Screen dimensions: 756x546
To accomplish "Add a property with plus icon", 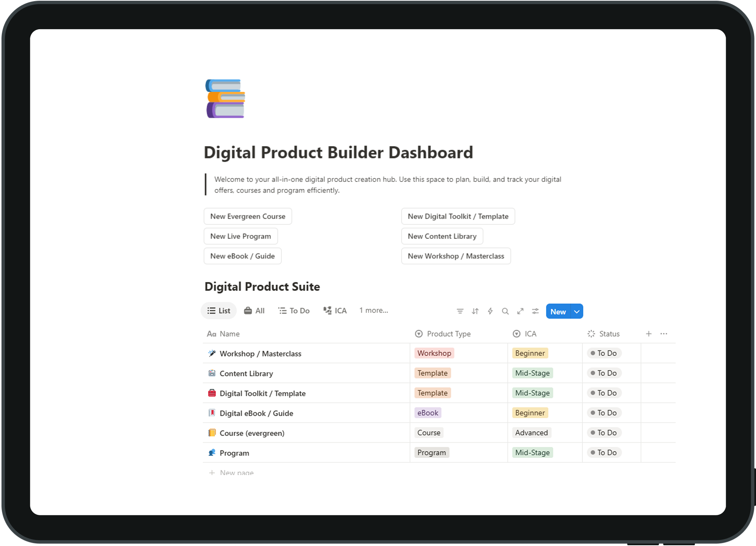I will 649,334.
